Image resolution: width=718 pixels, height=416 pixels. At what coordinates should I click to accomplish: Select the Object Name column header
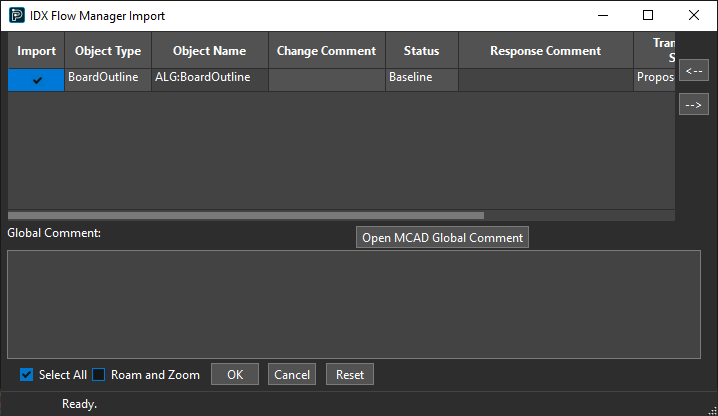pos(210,50)
